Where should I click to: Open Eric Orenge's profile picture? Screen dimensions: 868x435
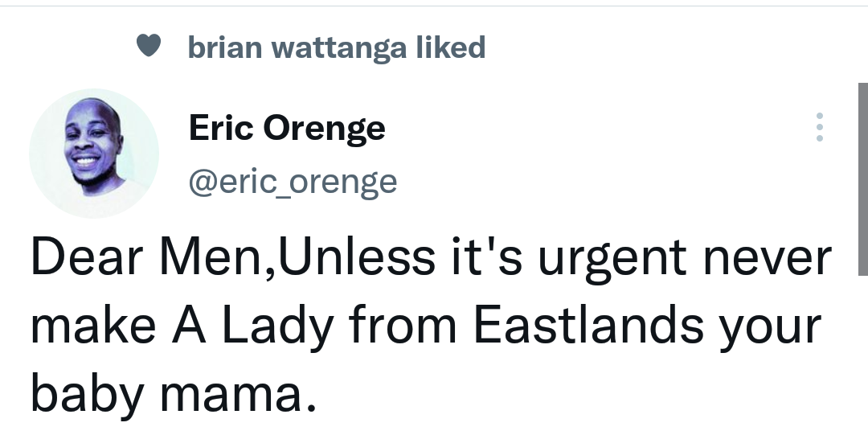(94, 153)
